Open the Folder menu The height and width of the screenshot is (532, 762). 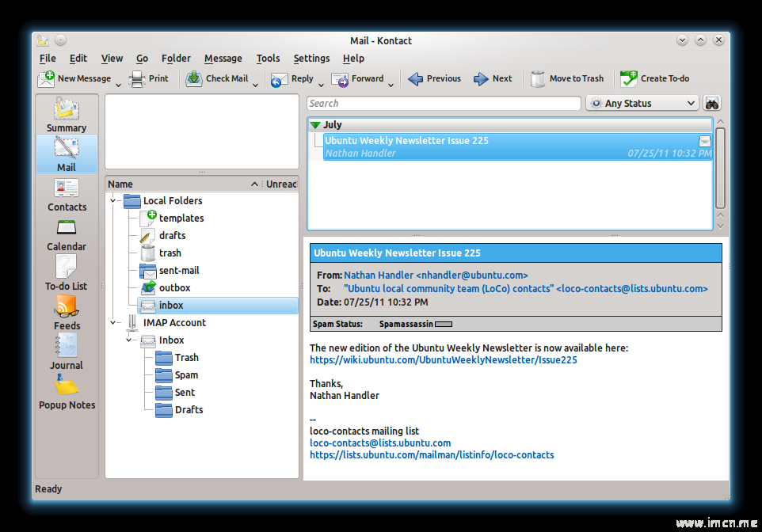(176, 59)
